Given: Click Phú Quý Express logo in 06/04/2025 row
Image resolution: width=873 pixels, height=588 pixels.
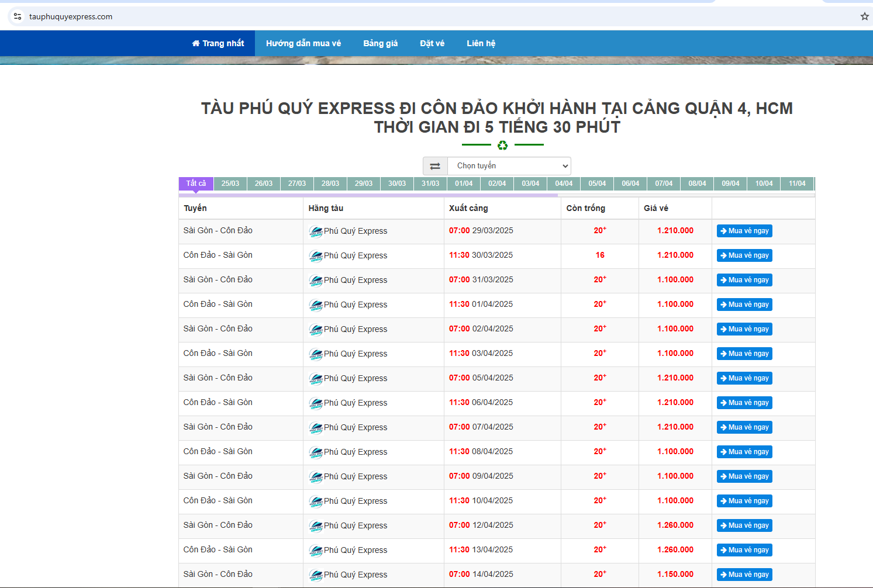Looking at the screenshot, I should 316,403.
